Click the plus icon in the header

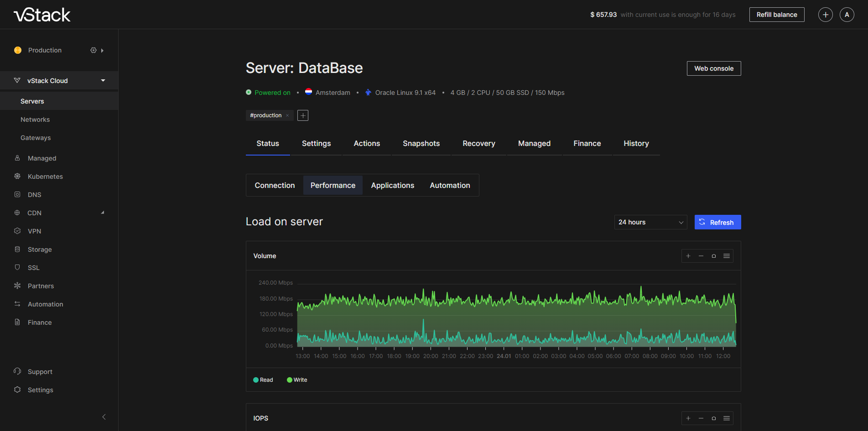tap(826, 15)
